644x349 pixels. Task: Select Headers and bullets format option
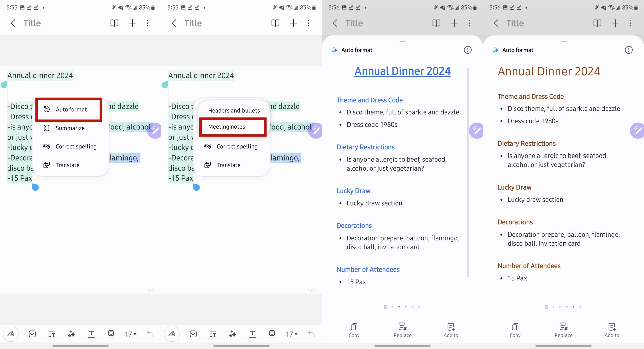pos(233,110)
